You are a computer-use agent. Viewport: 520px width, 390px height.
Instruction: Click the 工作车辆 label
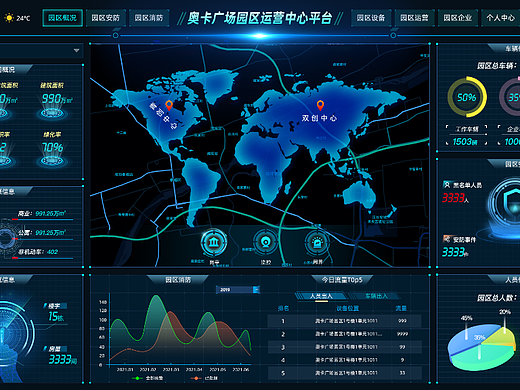467,129
